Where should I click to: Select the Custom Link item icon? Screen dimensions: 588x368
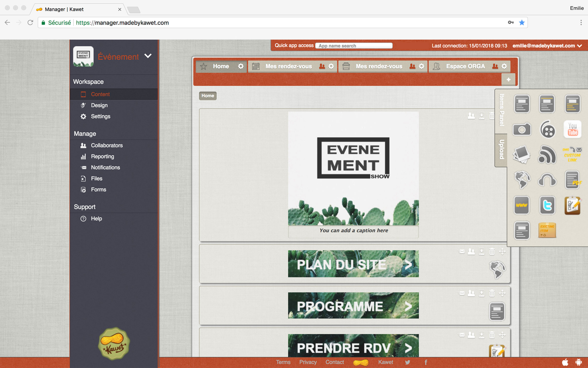(572, 155)
